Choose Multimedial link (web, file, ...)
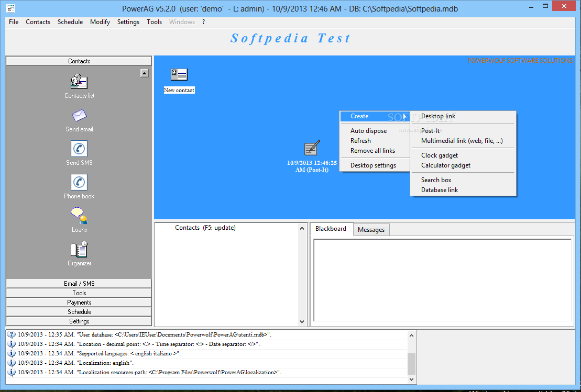 click(x=463, y=141)
